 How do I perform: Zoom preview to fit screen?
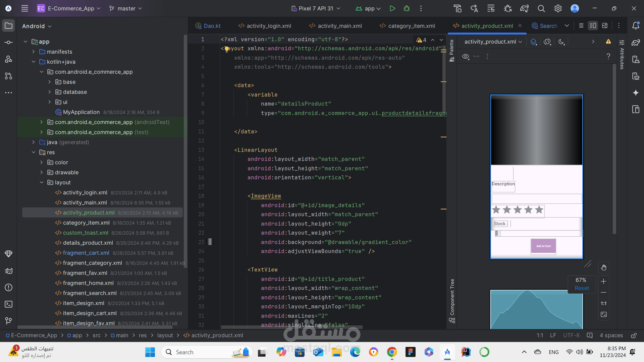coord(603,314)
